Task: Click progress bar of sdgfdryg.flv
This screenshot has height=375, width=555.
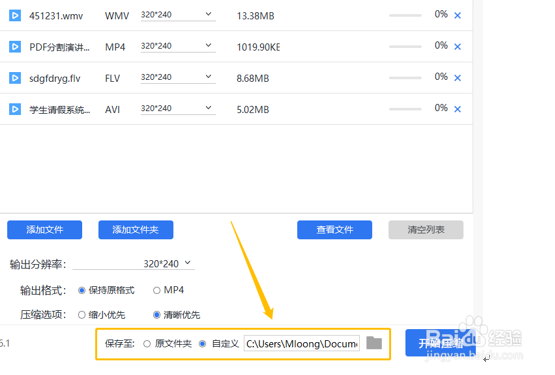Action: tap(405, 78)
